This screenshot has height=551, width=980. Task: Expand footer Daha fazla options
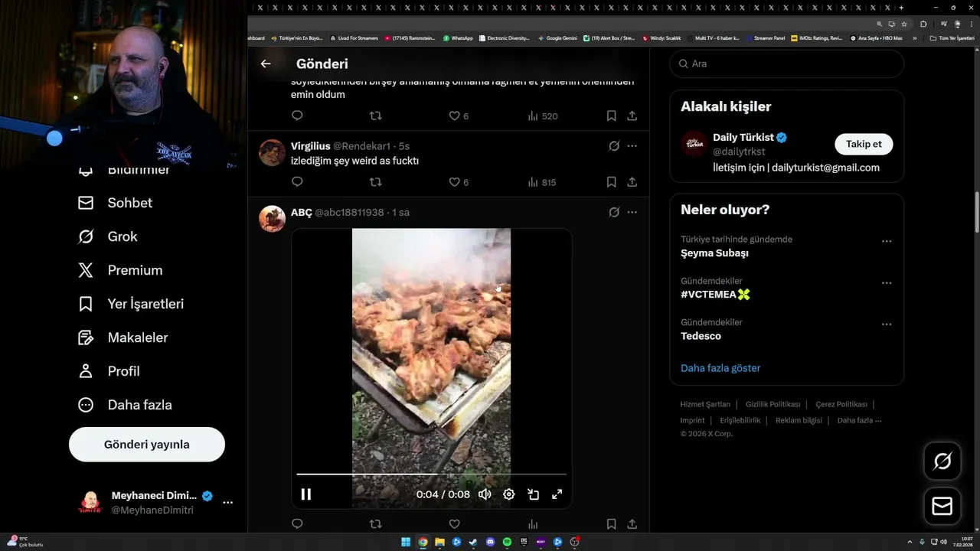pos(859,420)
